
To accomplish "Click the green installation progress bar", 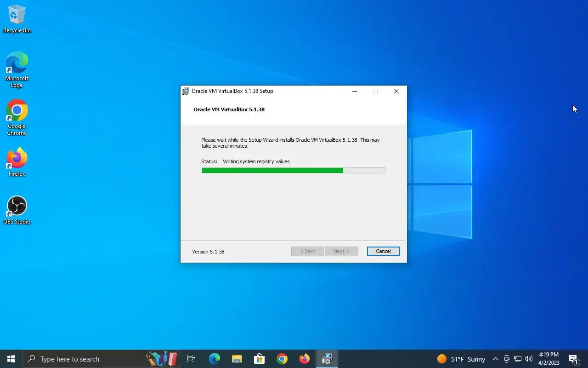I will (x=293, y=170).
